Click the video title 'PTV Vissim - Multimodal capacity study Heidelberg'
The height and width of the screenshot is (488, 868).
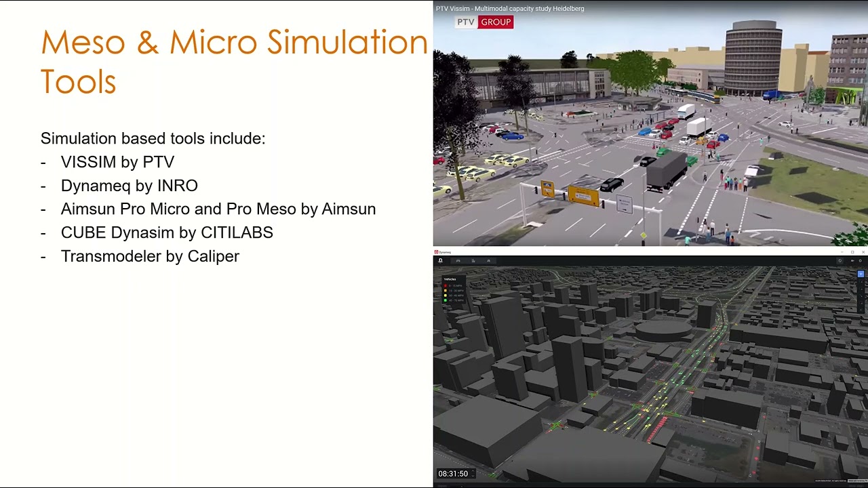510,8
